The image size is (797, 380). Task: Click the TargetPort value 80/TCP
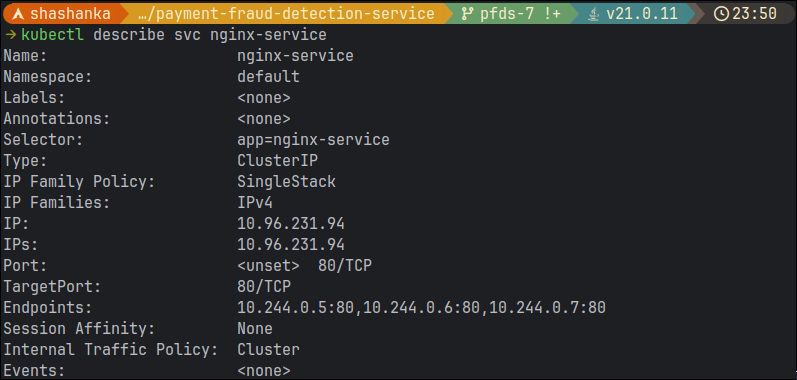pyautogui.click(x=264, y=287)
